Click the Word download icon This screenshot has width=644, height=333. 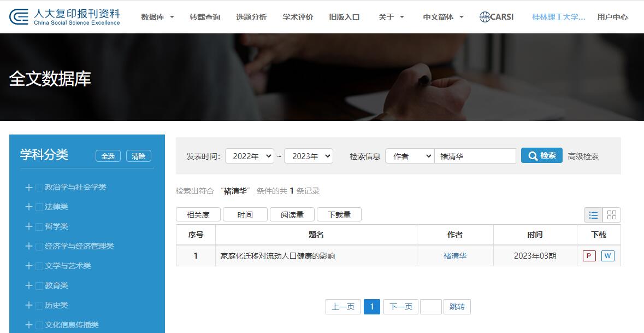tap(607, 256)
